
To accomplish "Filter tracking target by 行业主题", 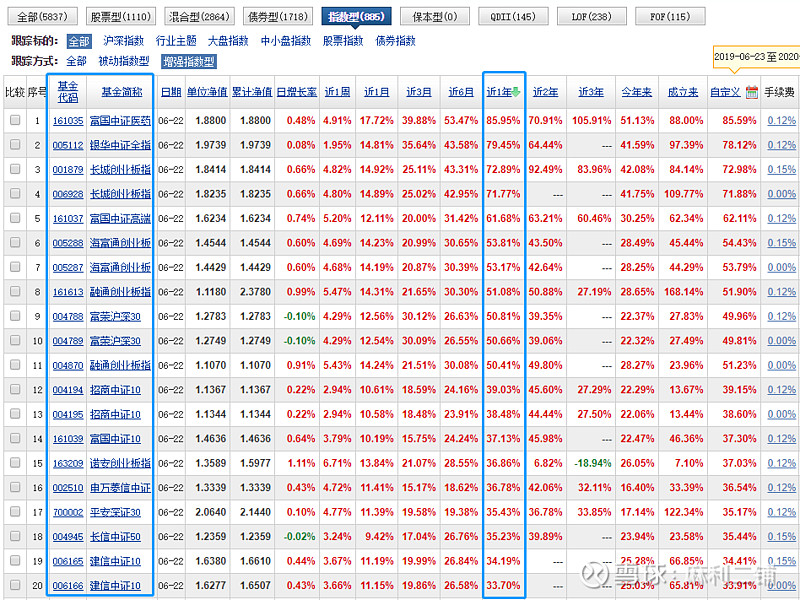I will tap(176, 41).
